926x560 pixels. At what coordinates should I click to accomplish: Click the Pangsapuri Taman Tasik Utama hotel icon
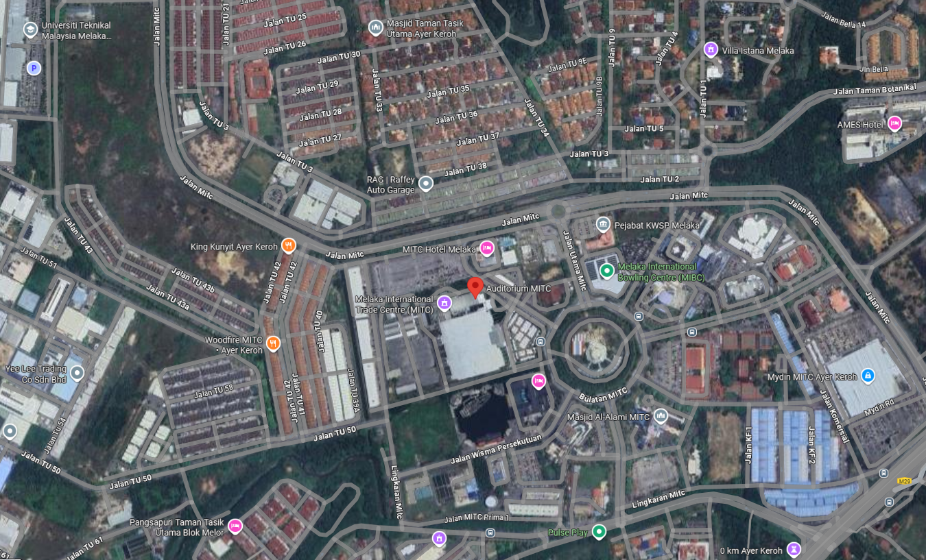coord(235,526)
